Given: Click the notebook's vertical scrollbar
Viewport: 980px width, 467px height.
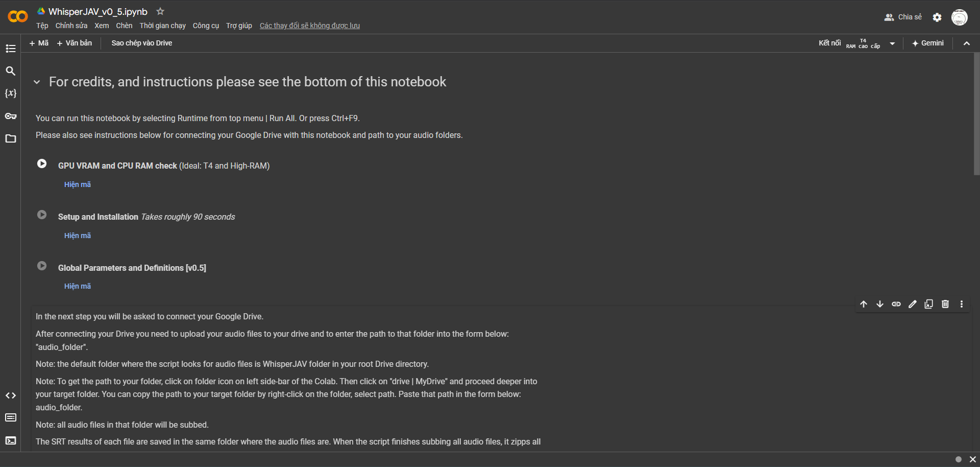Looking at the screenshot, I should [976, 113].
